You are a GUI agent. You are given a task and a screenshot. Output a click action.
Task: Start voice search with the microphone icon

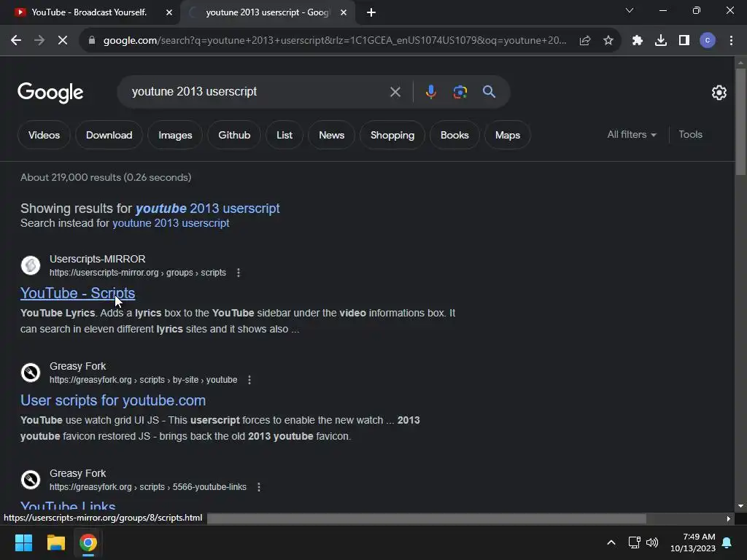(x=430, y=92)
